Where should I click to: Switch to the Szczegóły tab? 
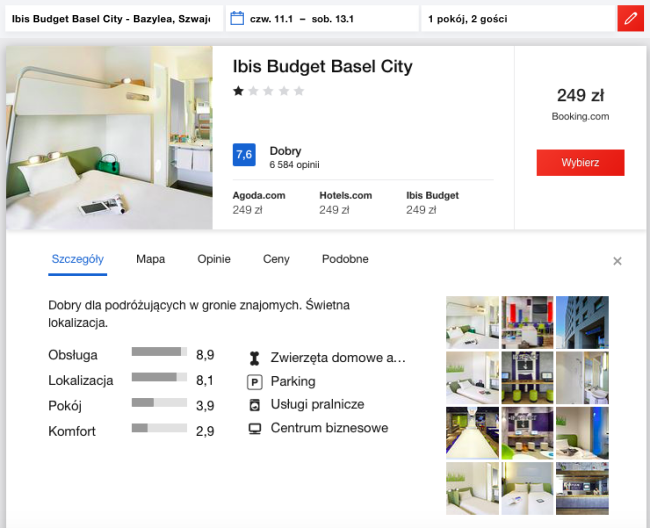[78, 259]
